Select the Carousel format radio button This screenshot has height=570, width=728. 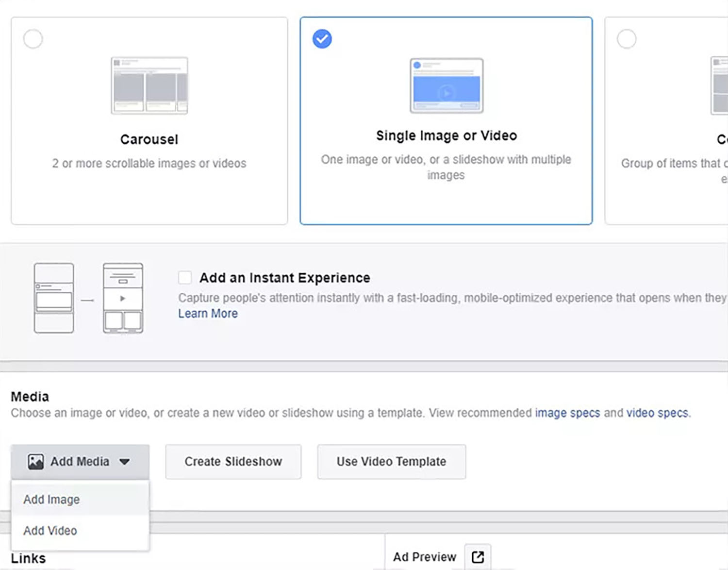(33, 38)
